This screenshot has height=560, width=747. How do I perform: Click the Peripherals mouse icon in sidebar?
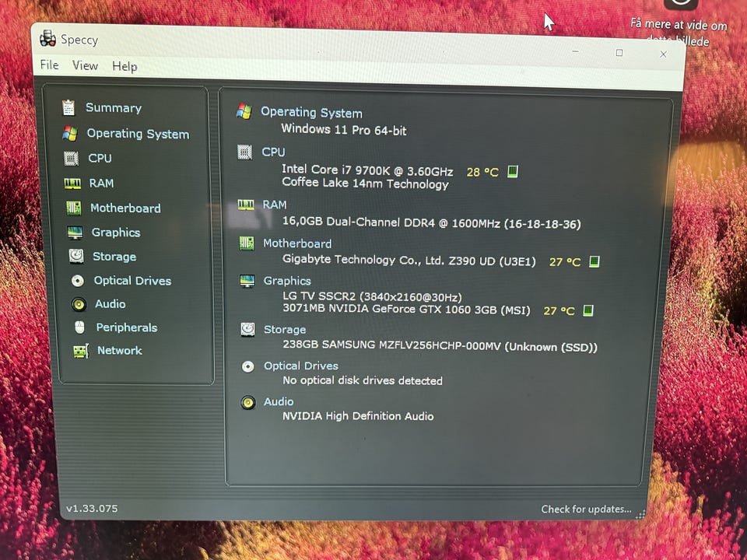[80, 327]
